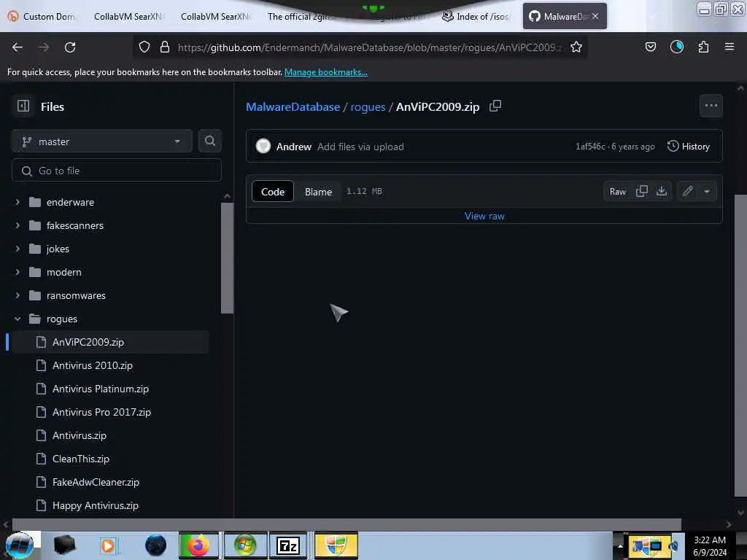Open the 7-Zip taskbar icon
This screenshot has width=747, height=560.
point(287,545)
